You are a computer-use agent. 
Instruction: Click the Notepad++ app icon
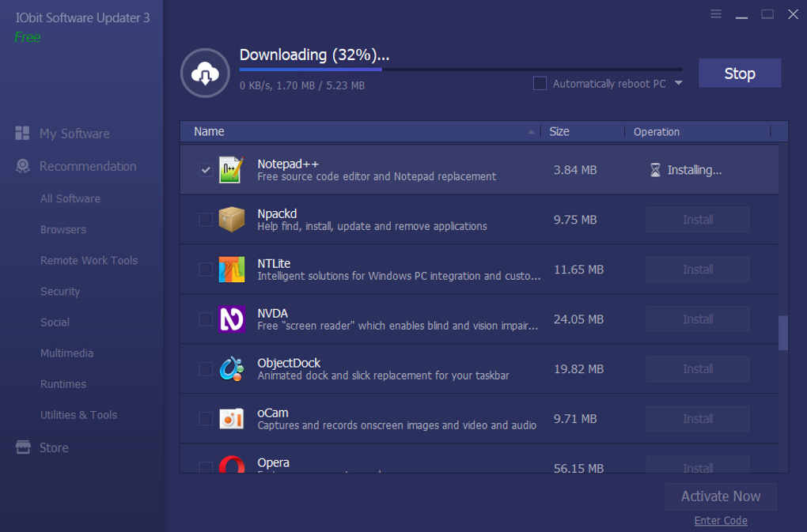click(x=232, y=170)
